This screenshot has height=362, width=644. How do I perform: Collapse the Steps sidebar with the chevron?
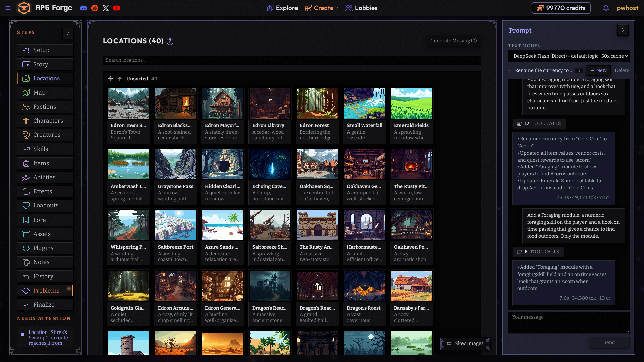(x=68, y=33)
